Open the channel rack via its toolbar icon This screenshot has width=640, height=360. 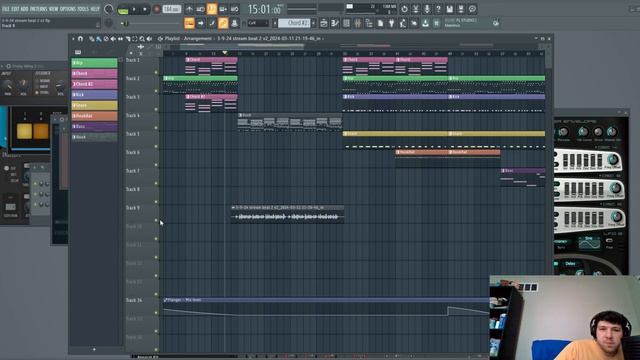(x=346, y=23)
